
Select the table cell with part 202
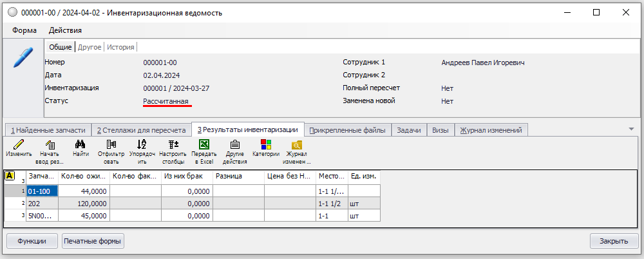(x=42, y=203)
